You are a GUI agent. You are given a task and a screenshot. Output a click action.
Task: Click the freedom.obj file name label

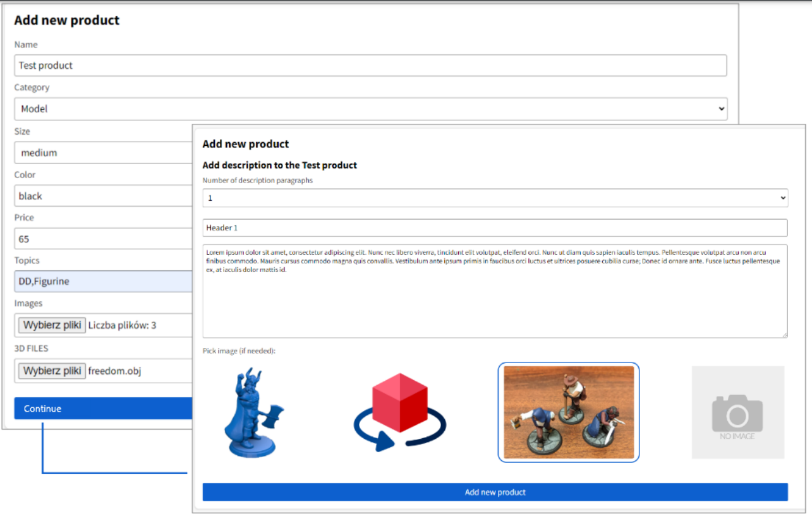(114, 370)
